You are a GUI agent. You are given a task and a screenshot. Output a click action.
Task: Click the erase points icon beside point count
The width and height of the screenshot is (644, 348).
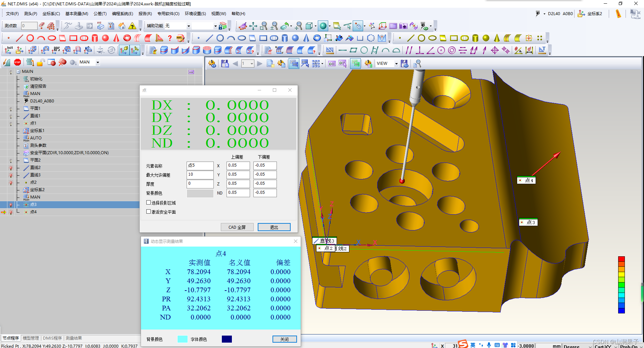point(42,26)
